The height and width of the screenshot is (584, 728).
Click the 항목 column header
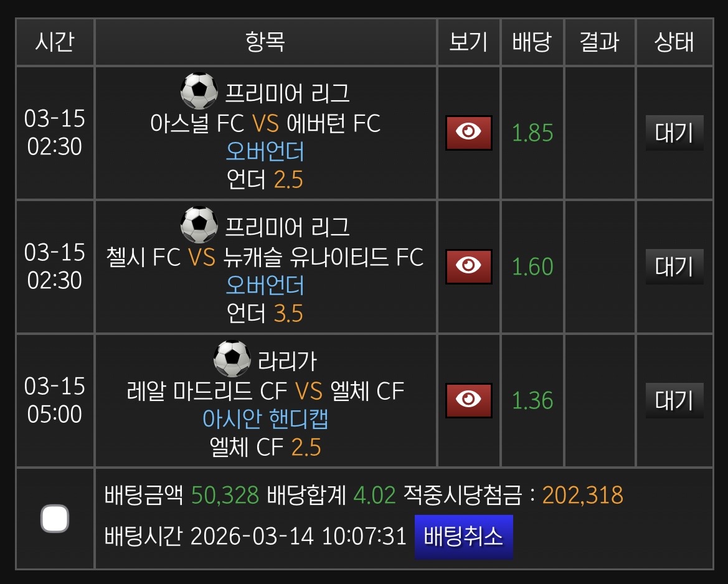[265, 42]
